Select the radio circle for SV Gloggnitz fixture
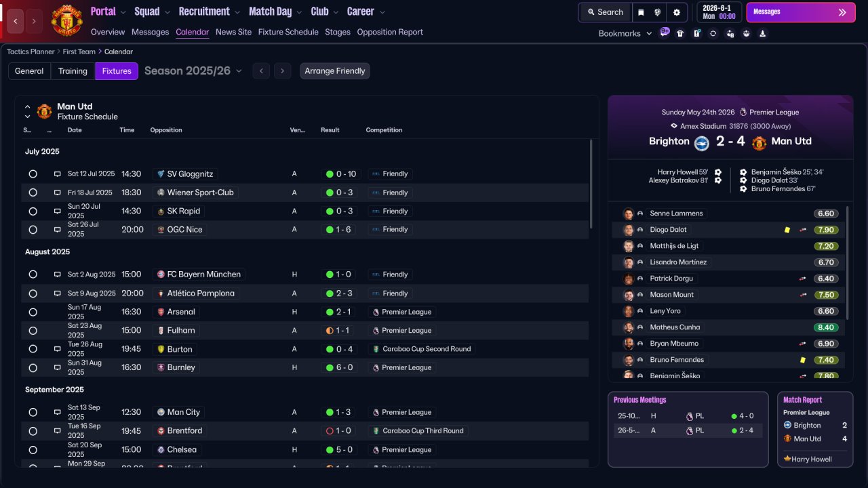Viewport: 868px width, 488px height. click(33, 174)
